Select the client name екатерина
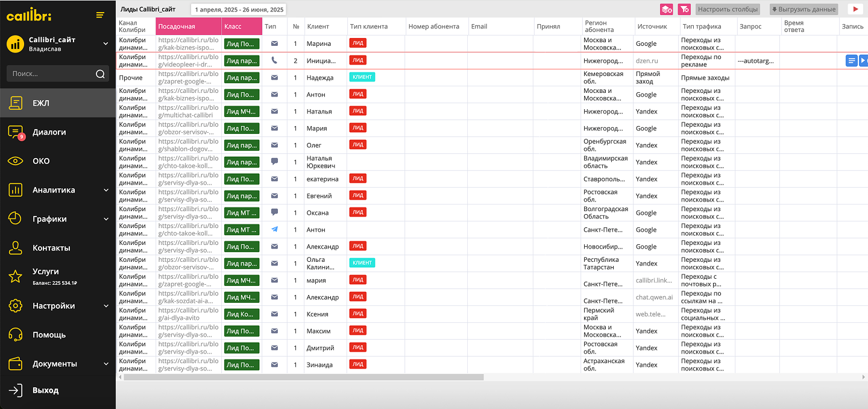 322,179
